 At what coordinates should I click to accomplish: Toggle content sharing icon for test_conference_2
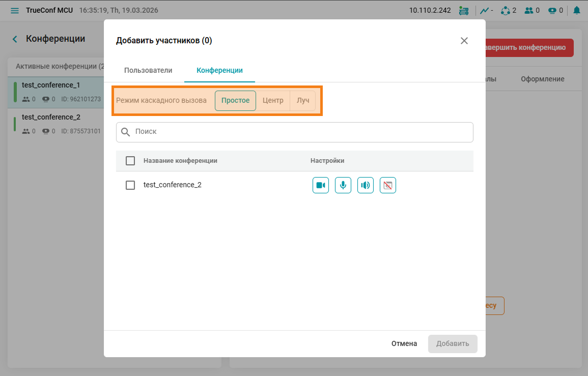[388, 185]
